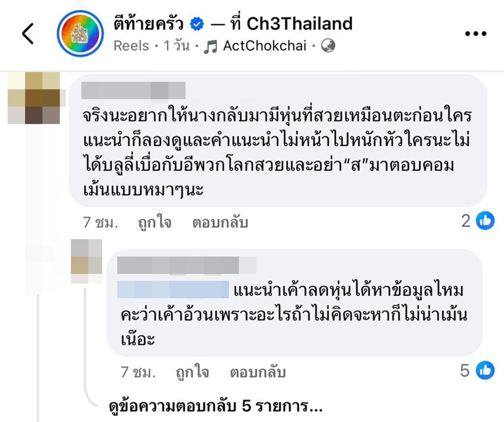
Task: Tap ตอบกลับ under the reply comment
Action: [x=258, y=372]
